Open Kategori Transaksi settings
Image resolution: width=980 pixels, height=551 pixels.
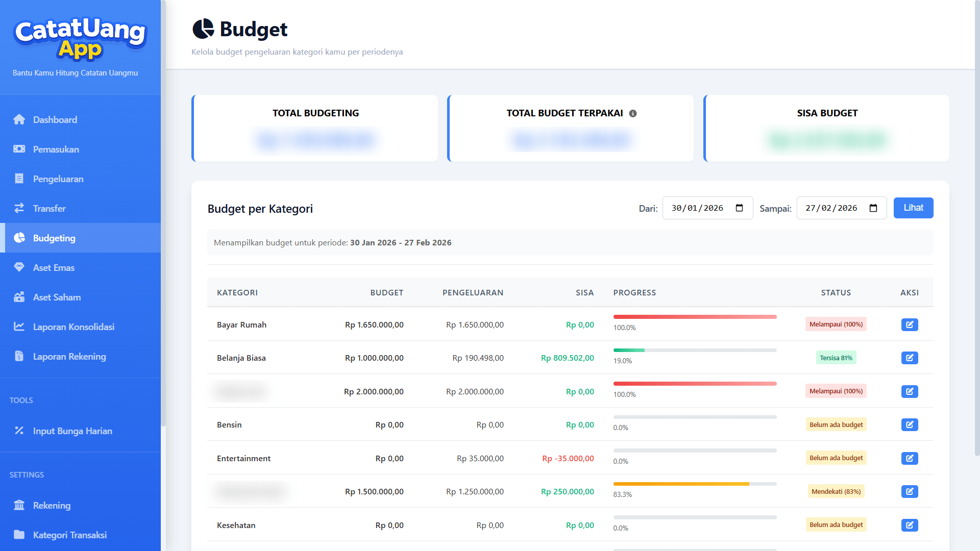tap(70, 535)
